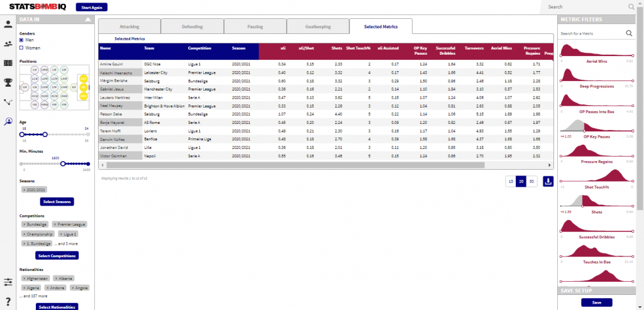Open the player profile sidebar icon
Image resolution: width=644 pixels, height=310 pixels.
point(8,24)
